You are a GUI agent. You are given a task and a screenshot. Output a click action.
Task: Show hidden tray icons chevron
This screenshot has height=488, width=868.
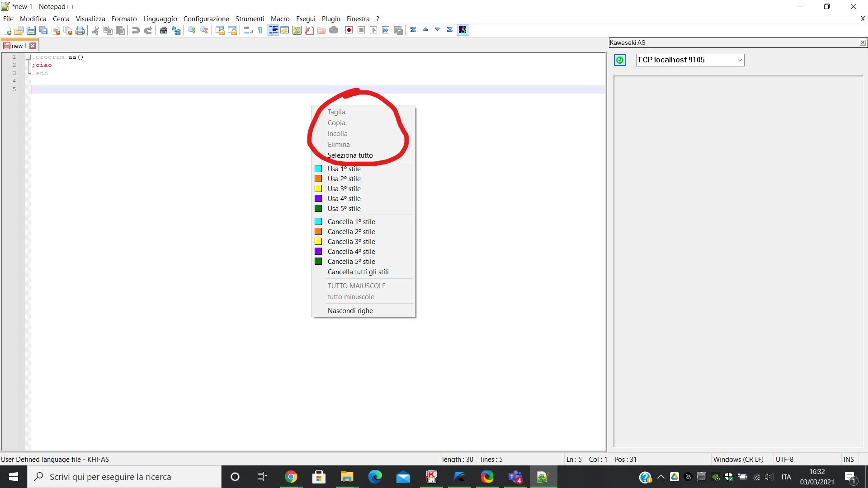pyautogui.click(x=660, y=477)
